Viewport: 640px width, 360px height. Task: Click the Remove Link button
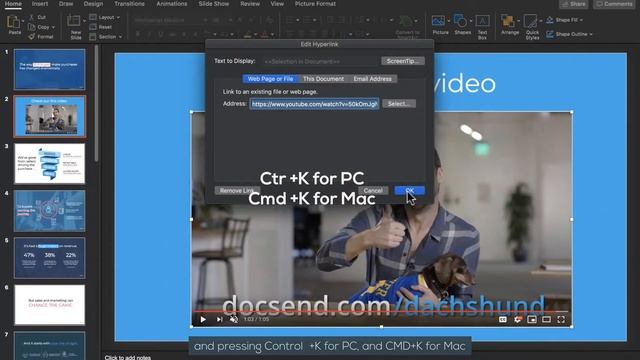click(237, 190)
